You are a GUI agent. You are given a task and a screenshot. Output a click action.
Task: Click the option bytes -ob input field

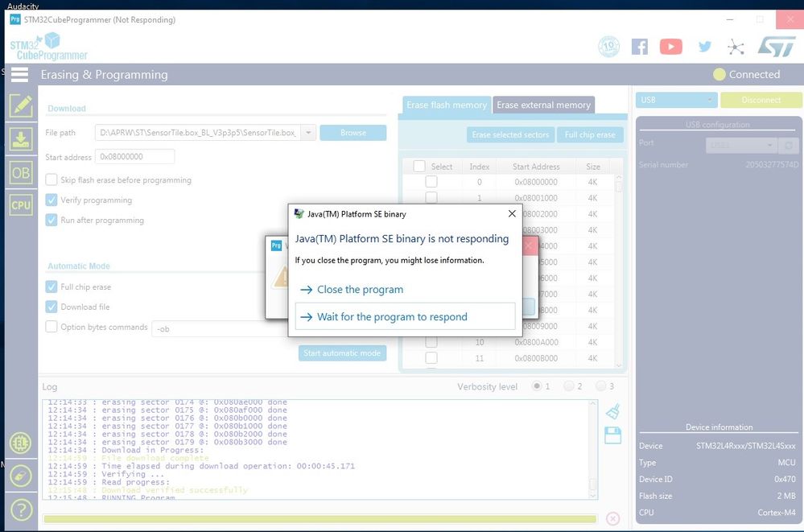click(220, 328)
